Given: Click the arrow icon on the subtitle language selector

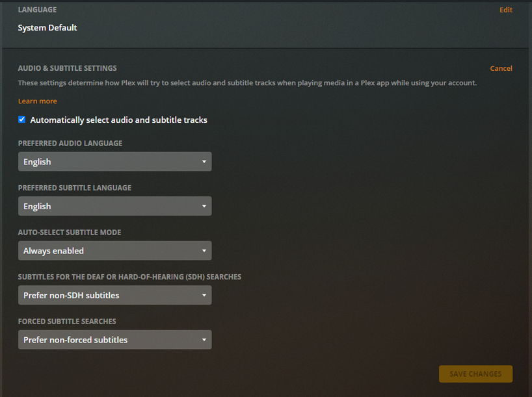Looking at the screenshot, I should (x=204, y=206).
